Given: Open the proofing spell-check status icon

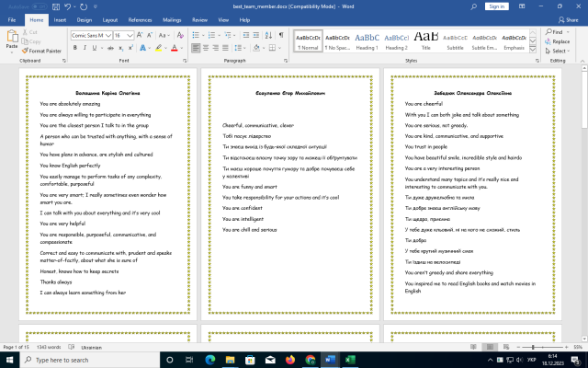Looking at the screenshot, I should click(72, 347).
